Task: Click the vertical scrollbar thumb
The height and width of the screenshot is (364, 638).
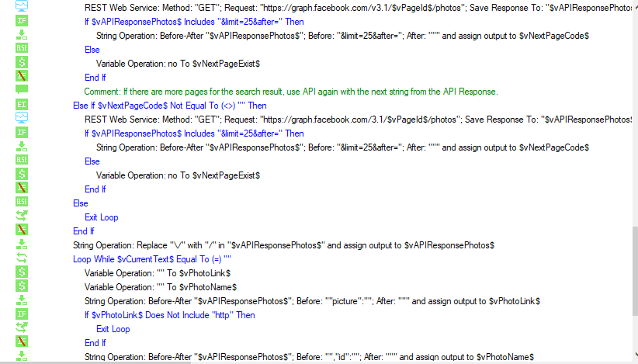Action: point(635,272)
